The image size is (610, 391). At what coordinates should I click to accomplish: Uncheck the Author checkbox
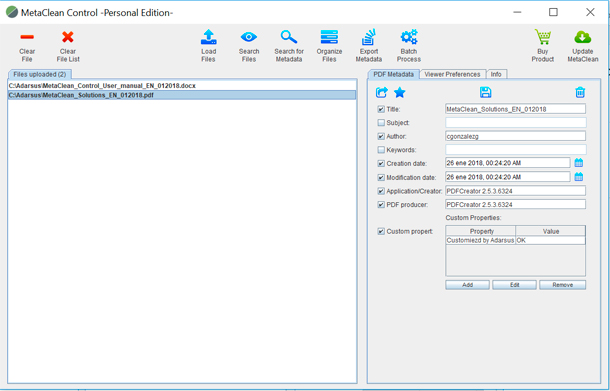tap(381, 137)
